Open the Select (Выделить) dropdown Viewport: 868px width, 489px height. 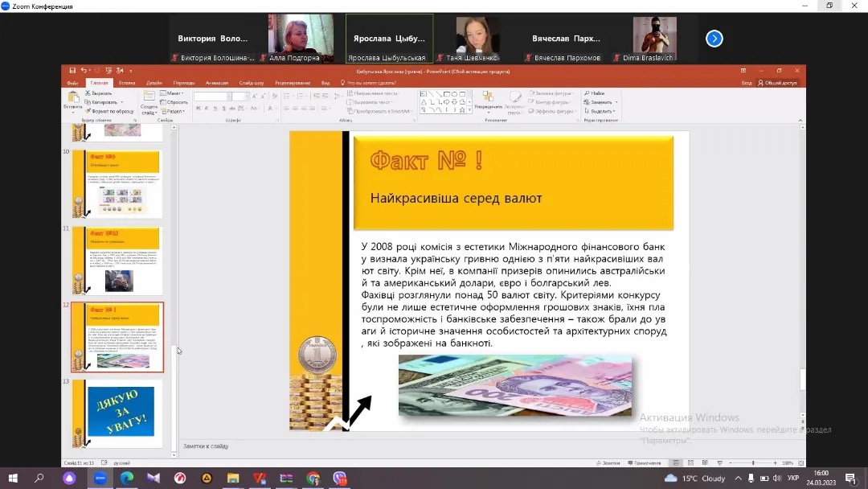pyautogui.click(x=601, y=111)
